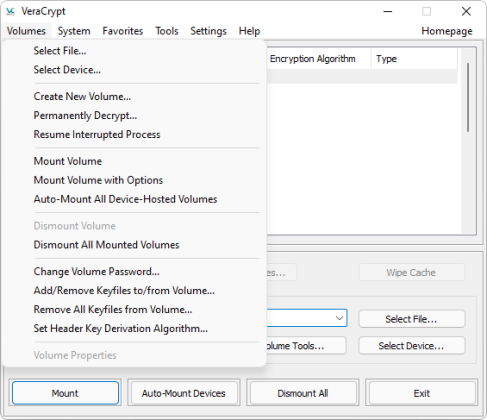The height and width of the screenshot is (420, 487).
Task: Click the VeraCrypt logo icon in title bar
Action: [11, 11]
